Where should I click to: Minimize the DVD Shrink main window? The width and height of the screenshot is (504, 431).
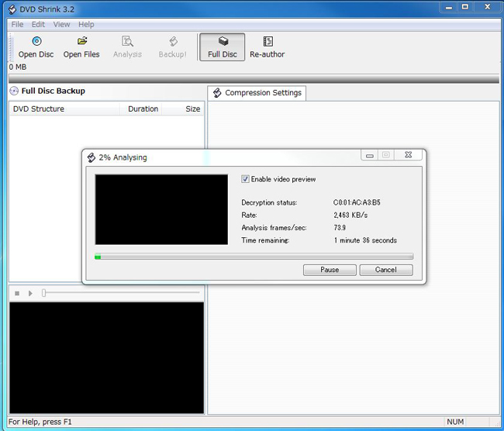pyautogui.click(x=449, y=7)
